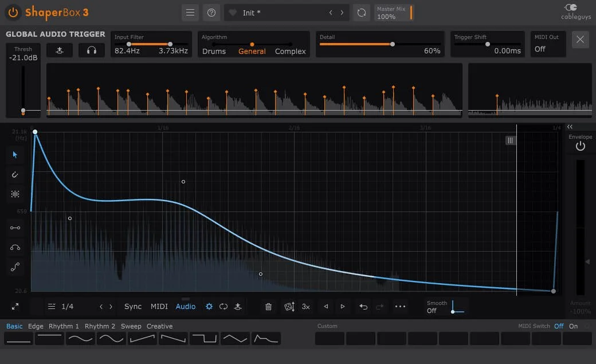
Task: Adjust the Detail slider
Action: click(x=392, y=44)
